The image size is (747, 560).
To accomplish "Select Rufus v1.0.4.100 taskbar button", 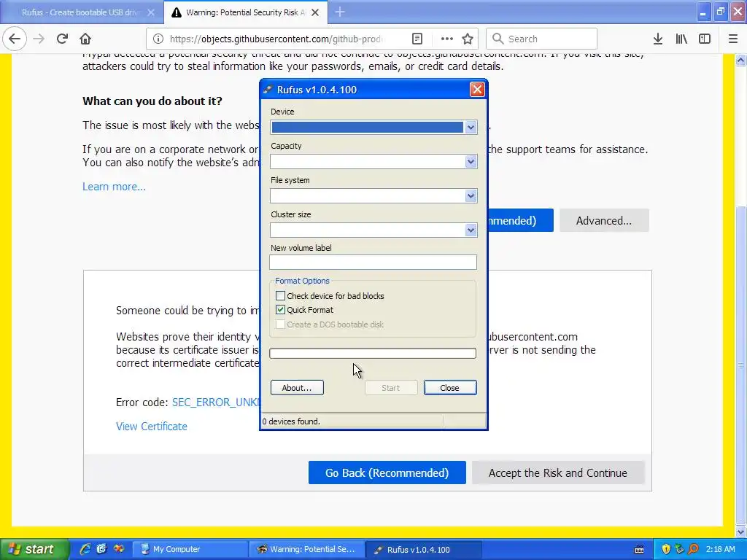I will pyautogui.click(x=424, y=549).
